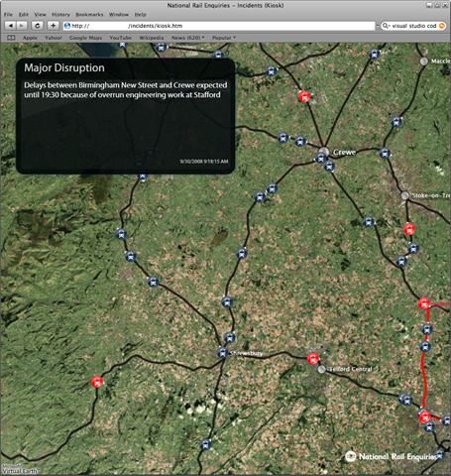
Task: Open the search engine magnifier dropdown
Action: coord(387,26)
